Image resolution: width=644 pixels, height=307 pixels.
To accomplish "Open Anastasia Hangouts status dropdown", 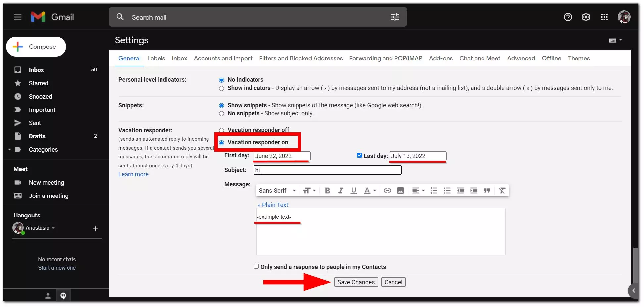I will [53, 228].
